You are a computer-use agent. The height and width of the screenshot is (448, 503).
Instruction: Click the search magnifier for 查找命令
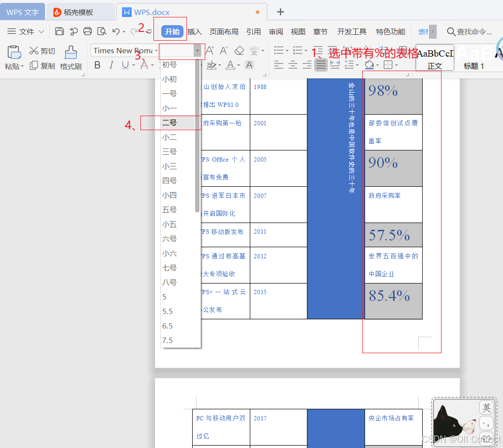coord(451,31)
